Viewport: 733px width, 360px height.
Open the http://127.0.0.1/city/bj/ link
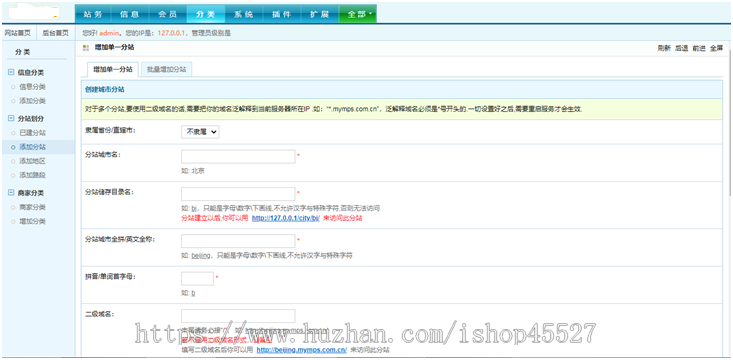(286, 218)
